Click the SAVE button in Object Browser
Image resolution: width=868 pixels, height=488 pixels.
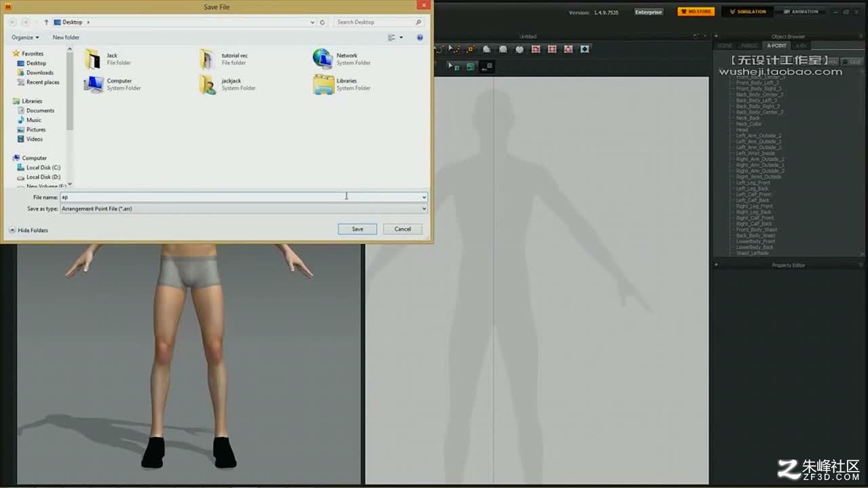click(x=853, y=62)
